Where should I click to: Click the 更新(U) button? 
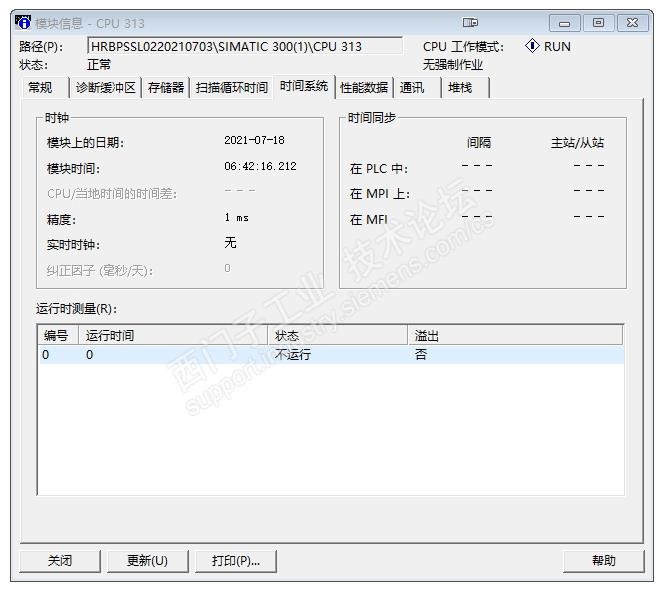tap(147, 561)
